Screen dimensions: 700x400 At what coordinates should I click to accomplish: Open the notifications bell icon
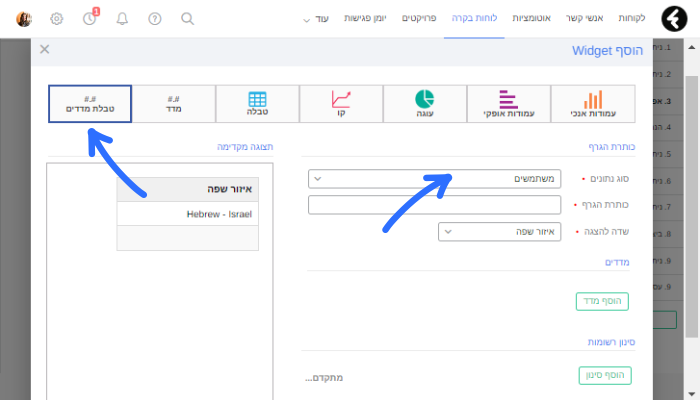pos(122,19)
